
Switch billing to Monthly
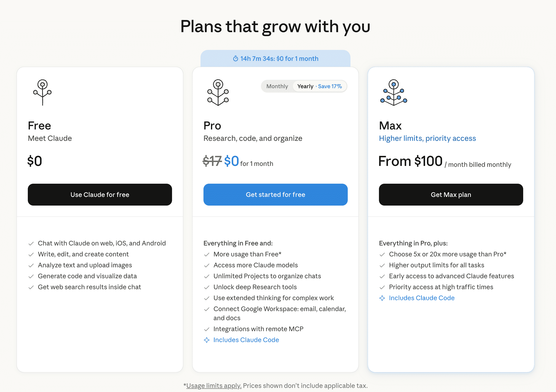click(277, 86)
